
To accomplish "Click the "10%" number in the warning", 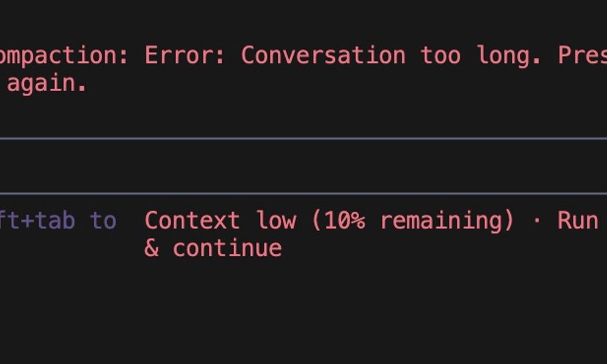I will (x=344, y=220).
